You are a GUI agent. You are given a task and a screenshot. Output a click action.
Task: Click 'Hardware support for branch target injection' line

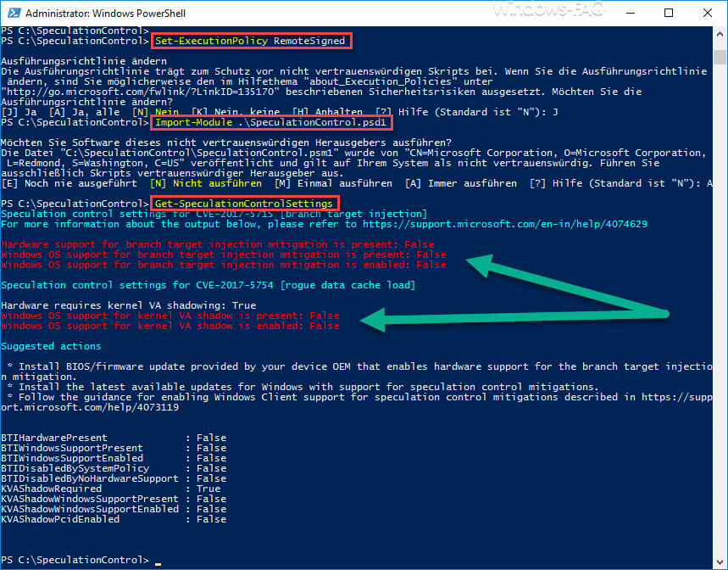(217, 244)
